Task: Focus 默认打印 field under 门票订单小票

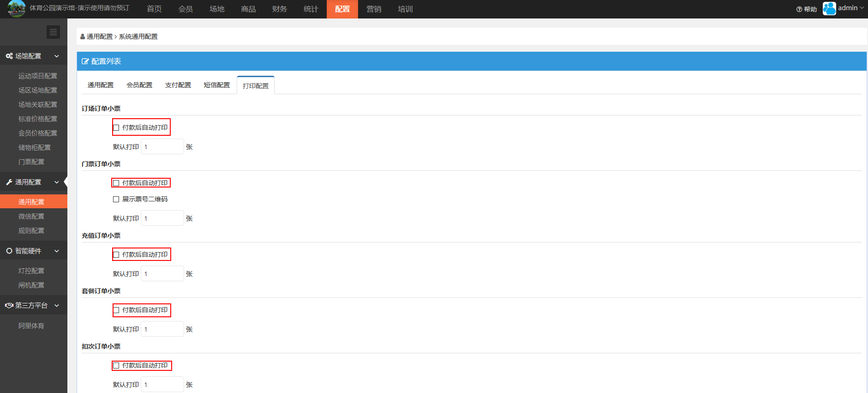Action: tap(162, 218)
